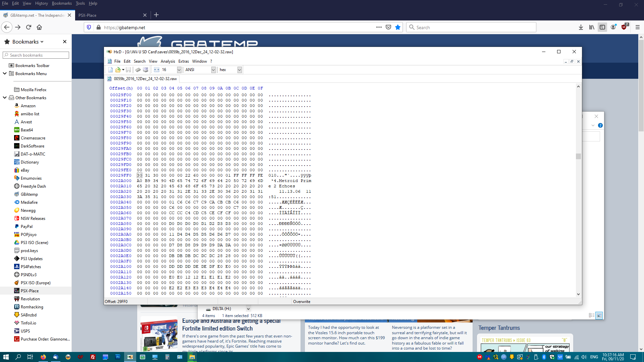Open the Firefox account icon
The height and width of the screenshot is (362, 644).
click(613, 27)
